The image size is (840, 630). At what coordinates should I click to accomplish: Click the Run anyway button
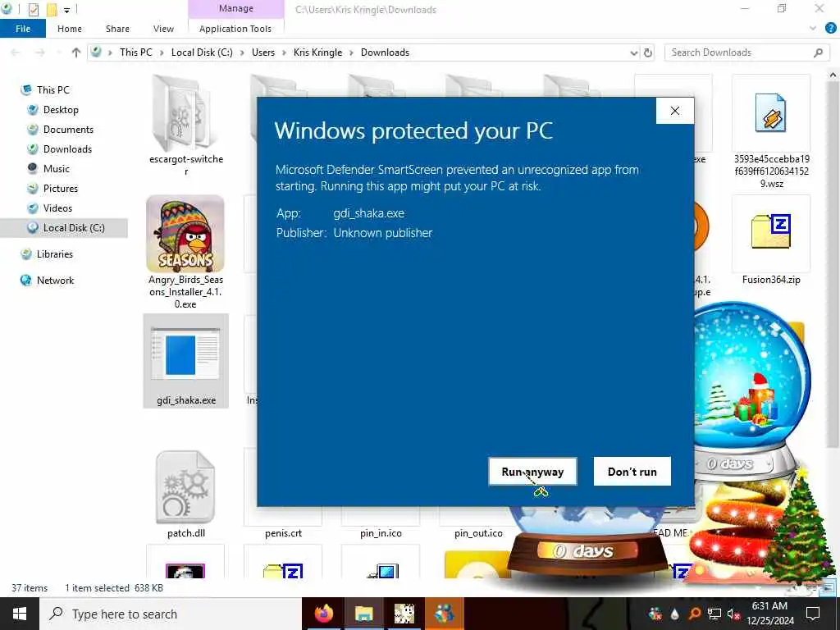[532, 472]
